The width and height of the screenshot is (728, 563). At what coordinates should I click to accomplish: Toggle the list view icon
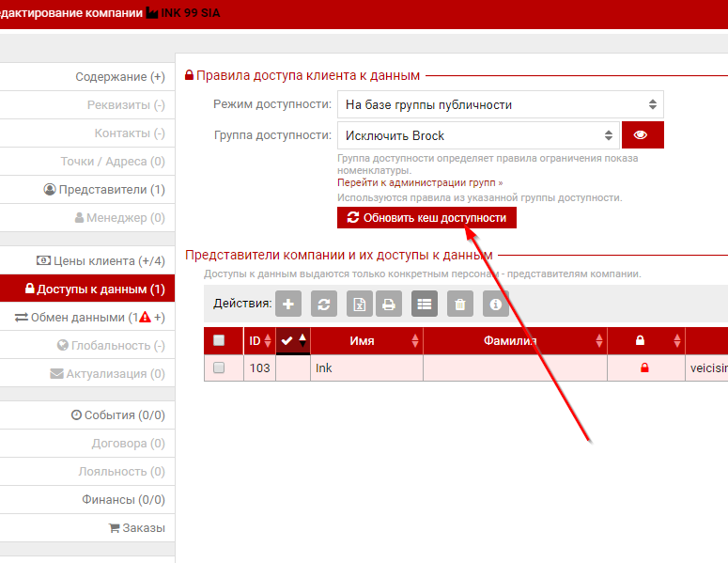(x=425, y=304)
